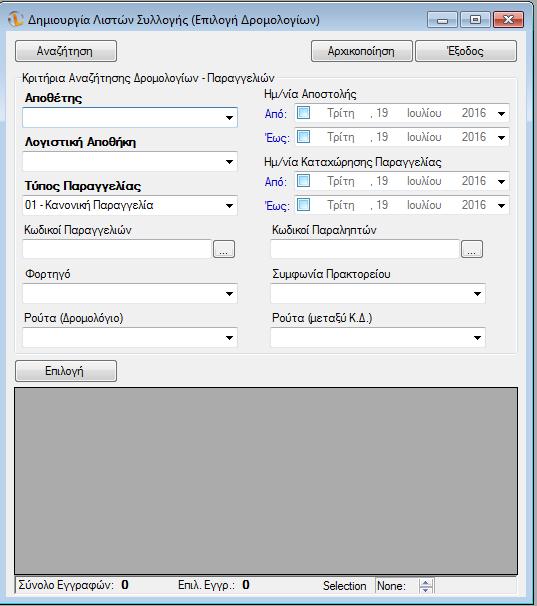Expand the Φορτηγό dropdown
The width and height of the screenshot is (537, 606).
[x=130, y=294]
